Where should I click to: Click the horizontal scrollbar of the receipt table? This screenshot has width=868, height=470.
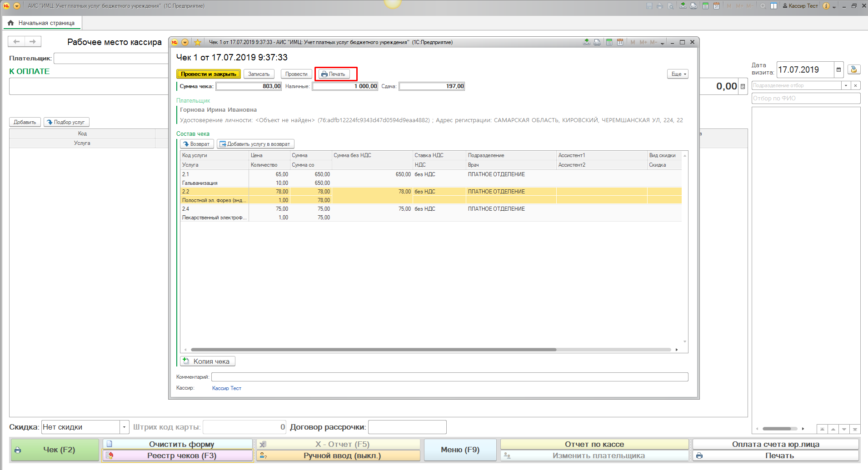(374, 350)
